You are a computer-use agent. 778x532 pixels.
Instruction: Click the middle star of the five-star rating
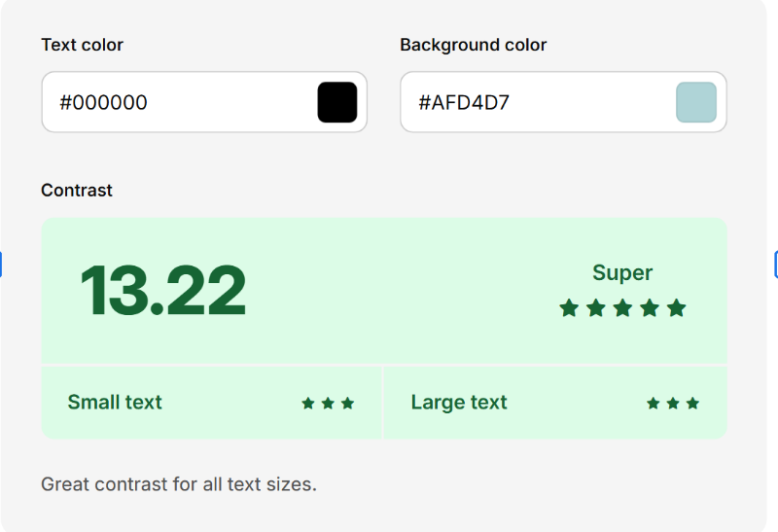[x=622, y=308]
